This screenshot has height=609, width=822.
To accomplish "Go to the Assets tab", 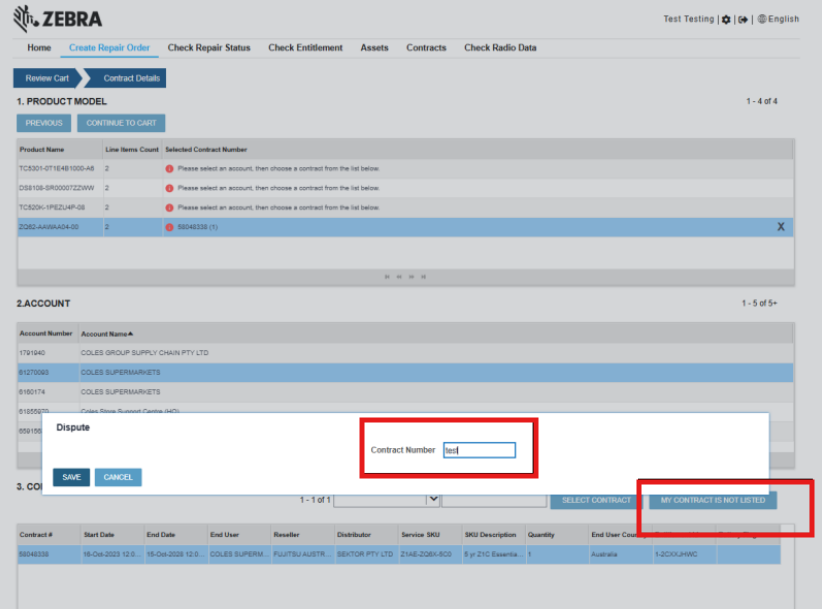I will pos(374,48).
